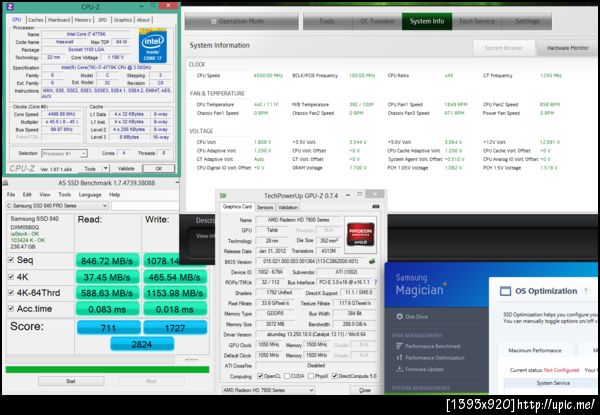This screenshot has height=415, width=600.
Task: Click the Firmware Update icon in Magician
Action: (399, 369)
